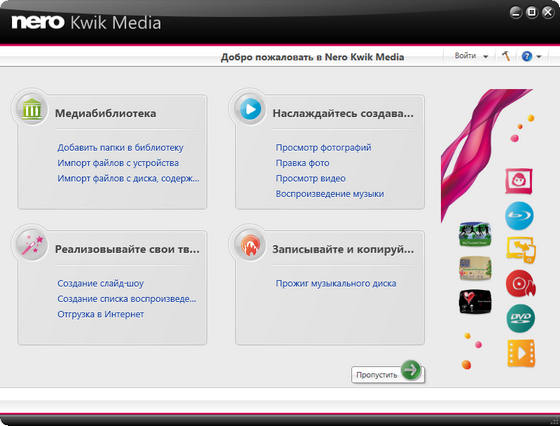Click the Пропустить button
This screenshot has height=426, width=560.
coord(388,374)
